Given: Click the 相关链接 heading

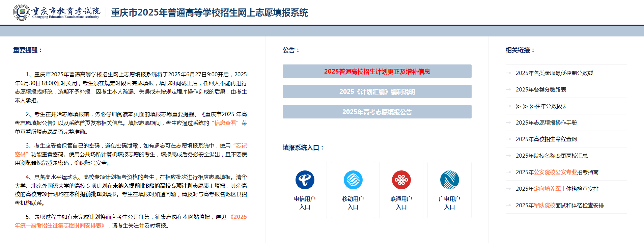Looking at the screenshot, I should click(x=520, y=50).
